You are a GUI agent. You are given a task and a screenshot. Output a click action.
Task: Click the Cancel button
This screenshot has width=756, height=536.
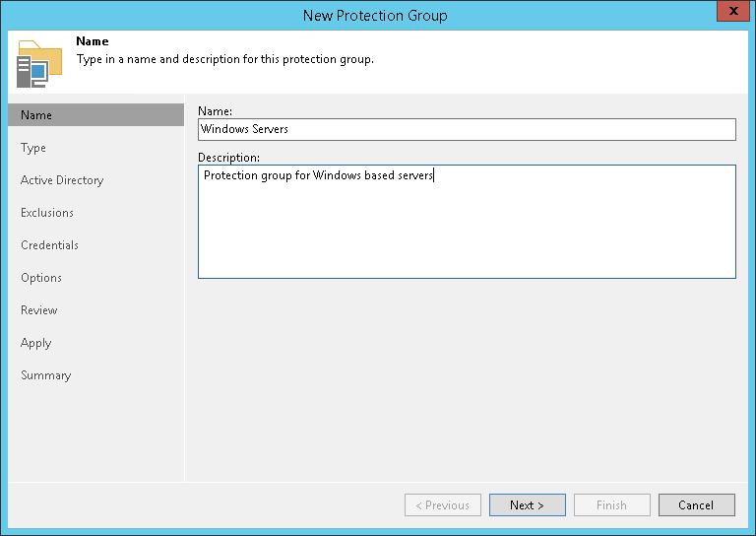click(x=696, y=505)
